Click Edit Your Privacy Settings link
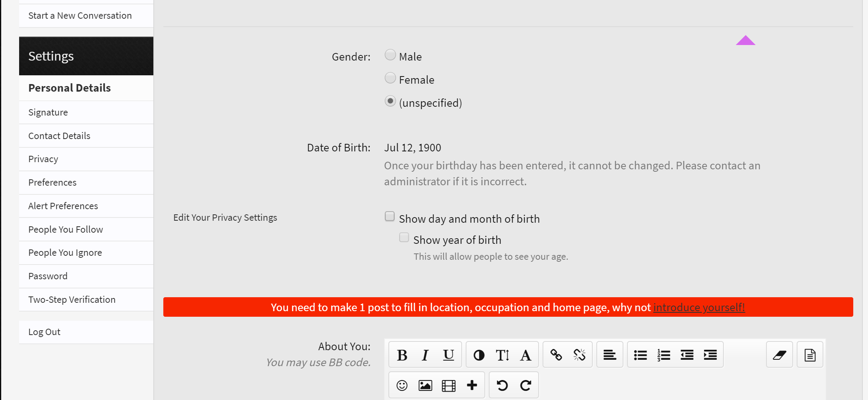This screenshot has width=868, height=400. pyautogui.click(x=225, y=218)
